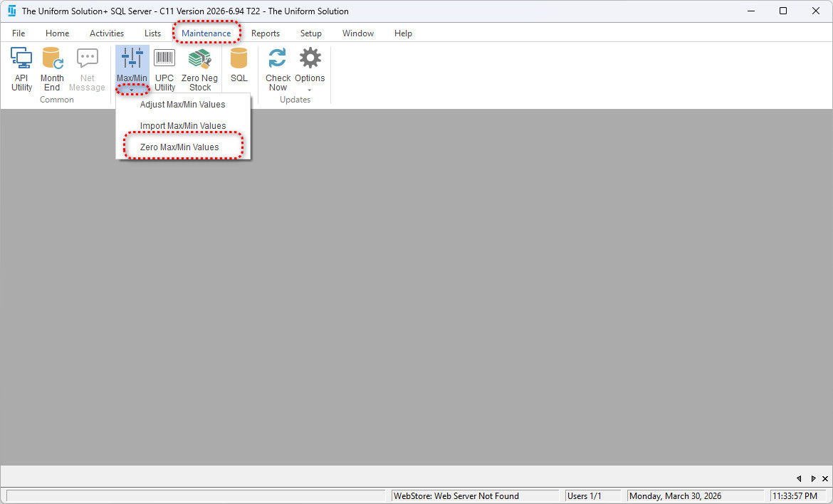Collapse the Max/Min dropdown arrow
Viewport: 833px width, 504px height.
tap(132, 90)
